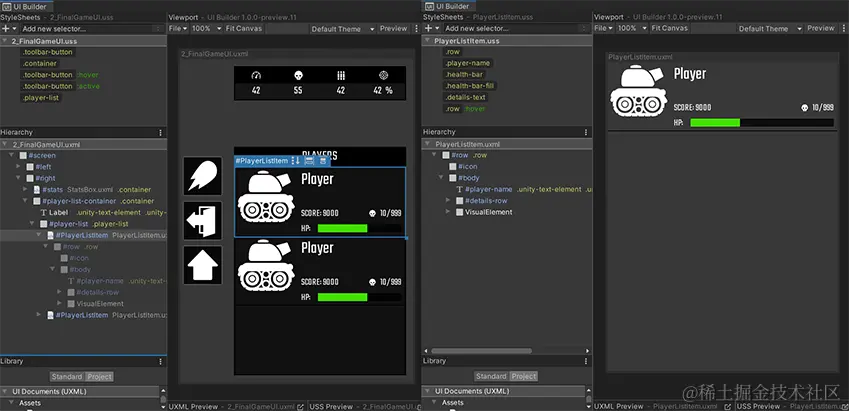Open the File menu in right Viewport
The width and height of the screenshot is (849, 411).
pos(603,28)
